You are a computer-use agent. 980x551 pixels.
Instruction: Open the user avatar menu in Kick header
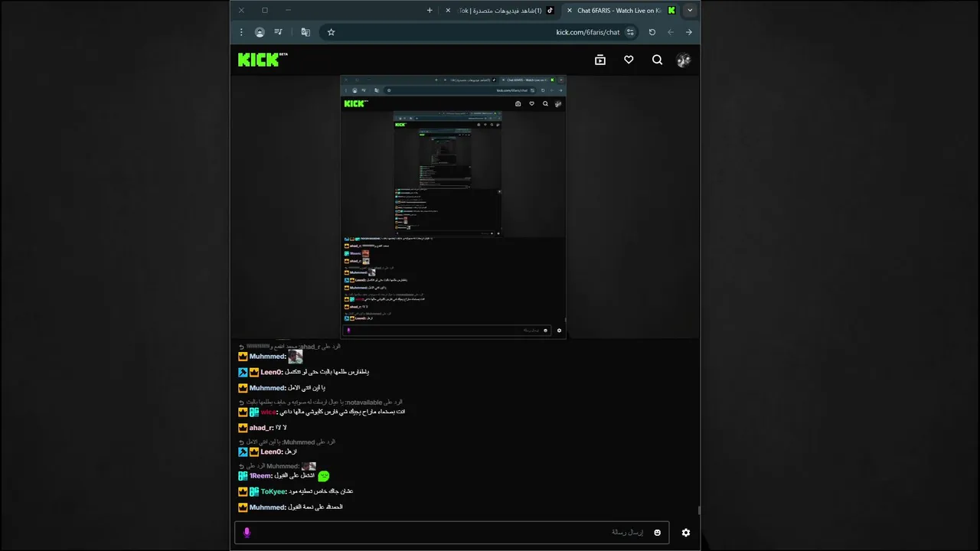tap(684, 60)
